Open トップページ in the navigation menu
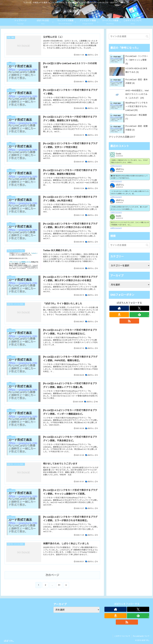The width and height of the screenshot is (153, 644). pyautogui.click(x=20, y=22)
